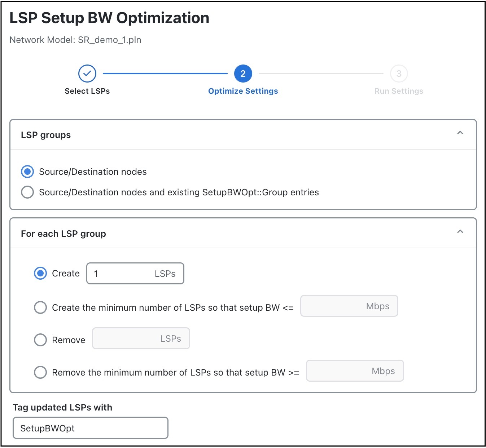Image resolution: width=486 pixels, height=448 pixels.
Task: Select create minimum number of LSPs option
Action: point(40,307)
